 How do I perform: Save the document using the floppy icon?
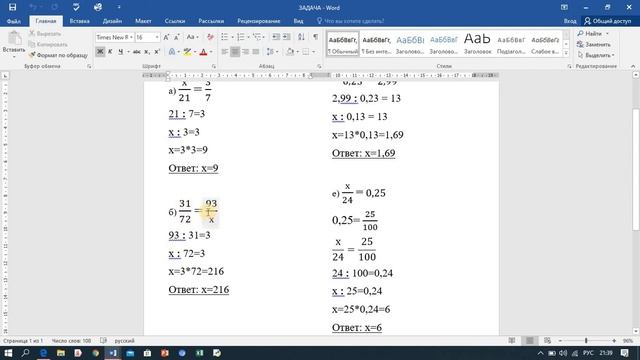tap(12, 7)
